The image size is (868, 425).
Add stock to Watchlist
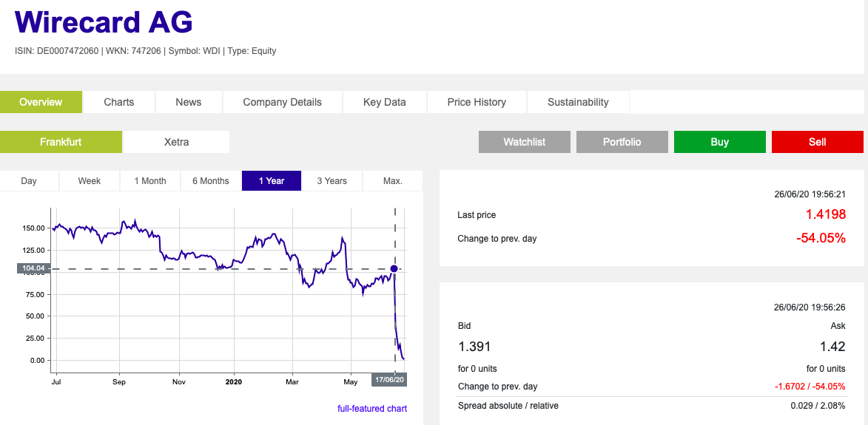pyautogui.click(x=525, y=142)
